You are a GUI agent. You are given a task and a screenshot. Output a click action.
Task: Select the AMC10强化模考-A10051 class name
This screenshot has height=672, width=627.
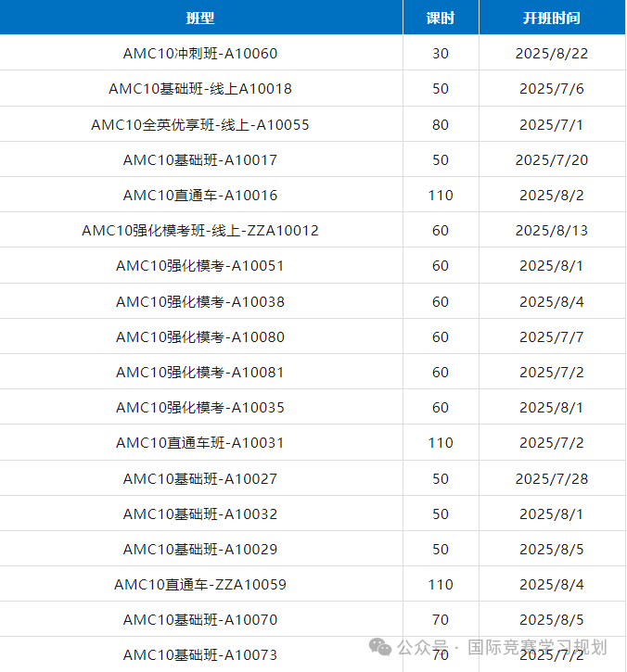tap(200, 266)
